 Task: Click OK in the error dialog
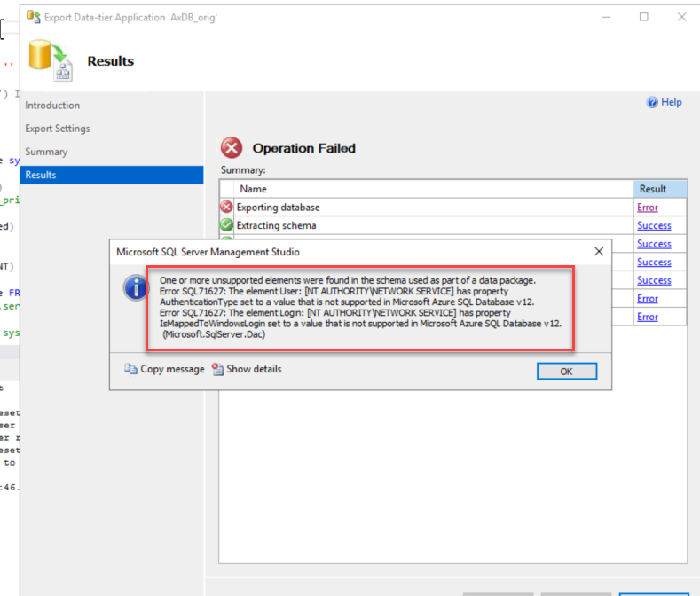[x=567, y=371]
